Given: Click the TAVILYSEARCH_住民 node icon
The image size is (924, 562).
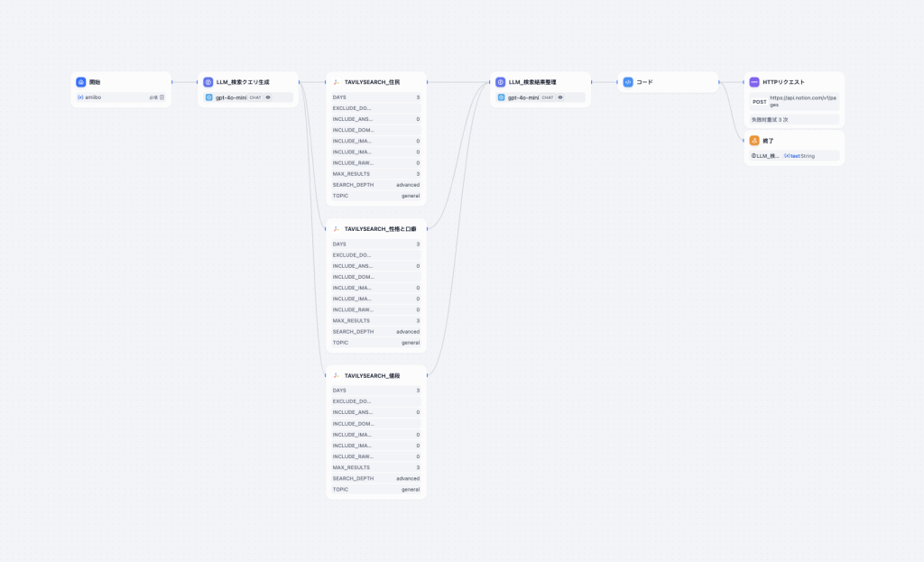Looking at the screenshot, I should click(337, 82).
